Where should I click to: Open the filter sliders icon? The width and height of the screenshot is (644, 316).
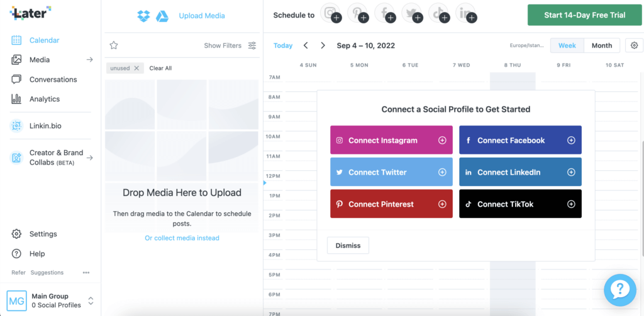point(252,46)
